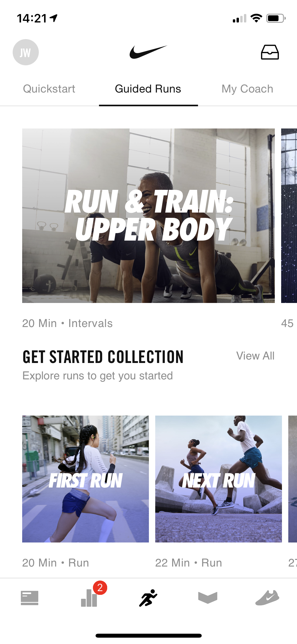Screen dimensions: 297x644
Task: Switch to the My Coach tab
Action: pos(247,89)
